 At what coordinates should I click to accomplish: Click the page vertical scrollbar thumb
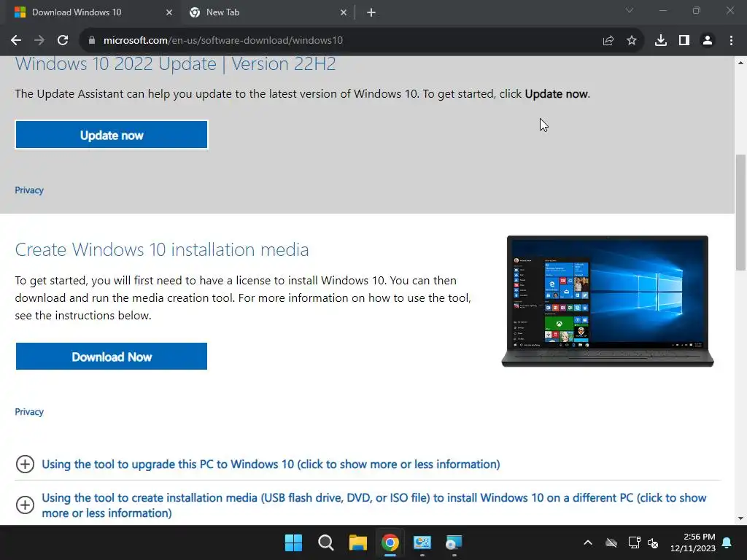740,212
